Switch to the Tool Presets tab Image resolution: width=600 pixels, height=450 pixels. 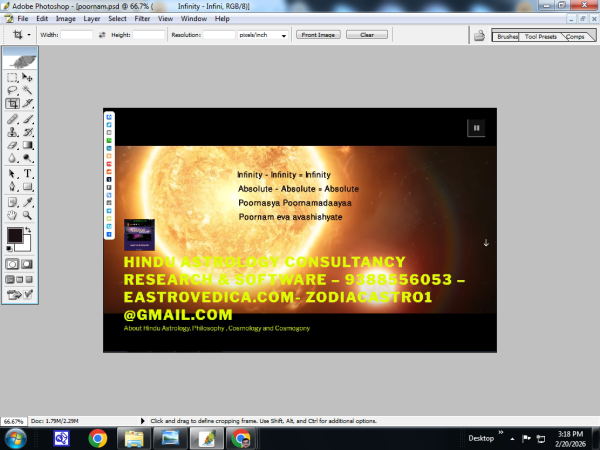click(x=542, y=36)
